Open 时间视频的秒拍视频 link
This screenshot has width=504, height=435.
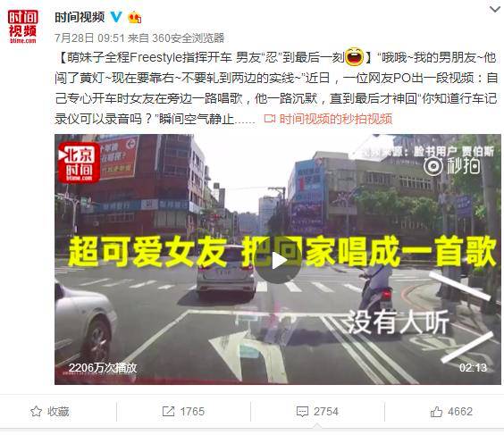(336, 119)
